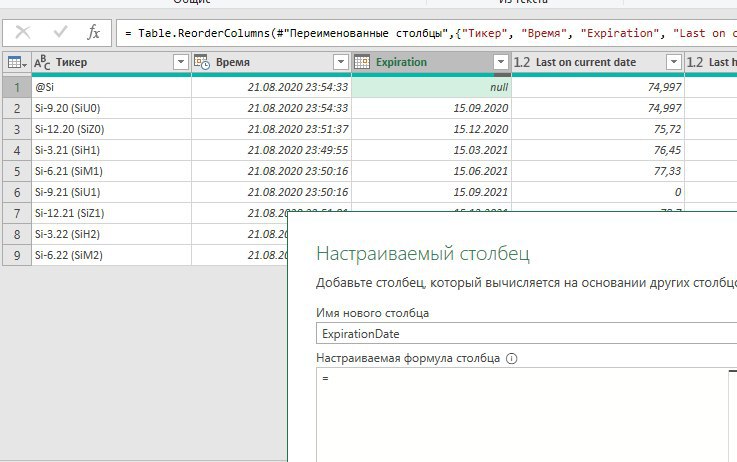Change decimal type icon of Last on current date
The width and height of the screenshot is (737, 462).
tap(522, 62)
